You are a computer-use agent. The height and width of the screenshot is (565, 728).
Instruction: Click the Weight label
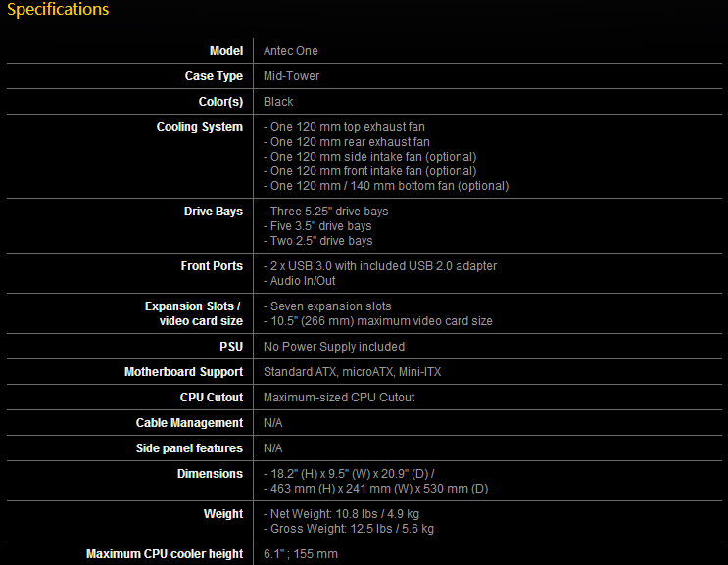[223, 514]
